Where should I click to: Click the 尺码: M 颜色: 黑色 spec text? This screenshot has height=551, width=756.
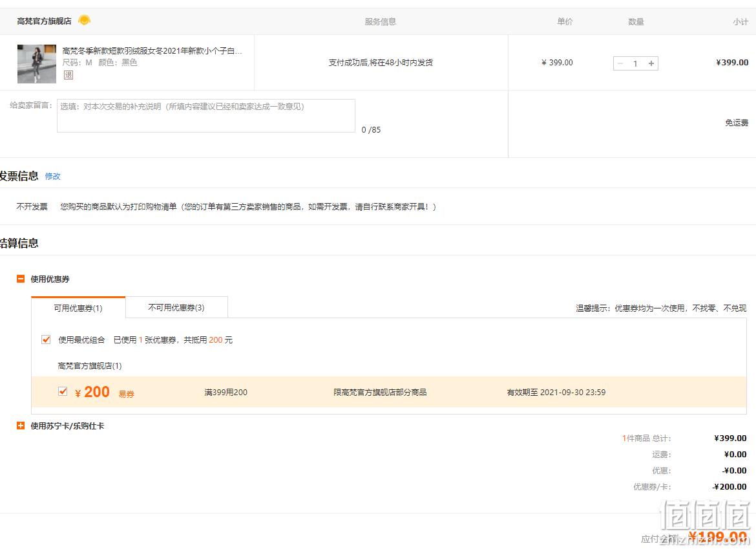click(x=100, y=62)
